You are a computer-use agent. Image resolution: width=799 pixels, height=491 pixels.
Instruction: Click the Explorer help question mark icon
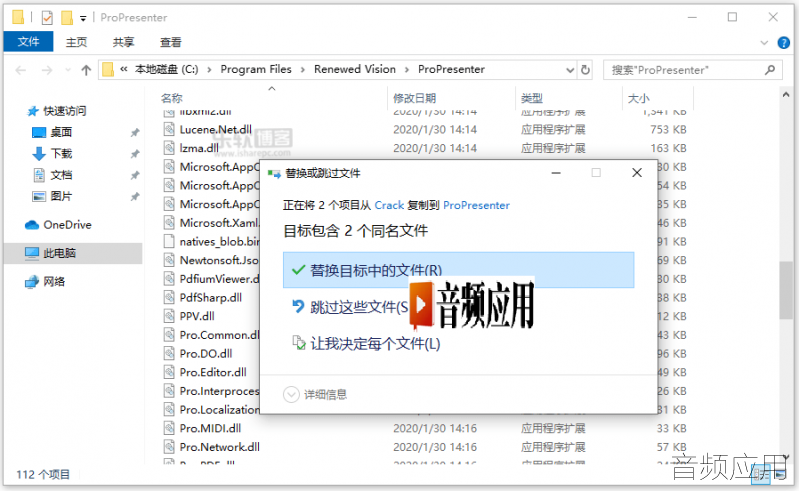point(783,43)
